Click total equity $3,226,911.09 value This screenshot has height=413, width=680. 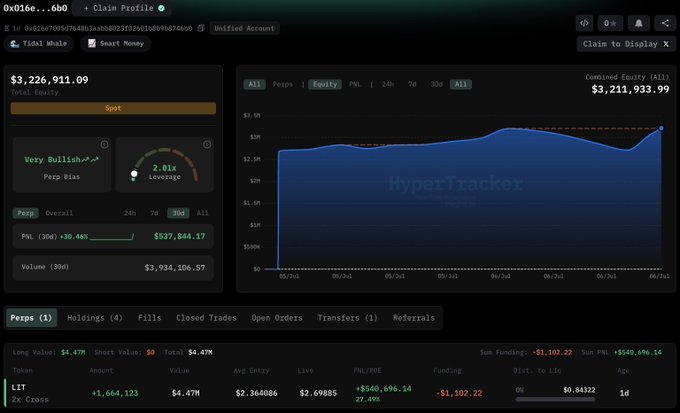(49, 80)
